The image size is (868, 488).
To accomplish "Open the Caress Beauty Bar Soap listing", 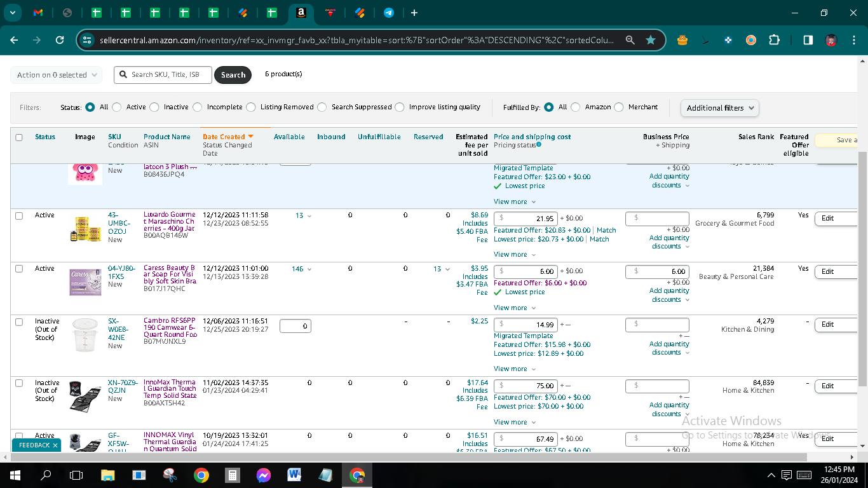I will click(x=170, y=274).
